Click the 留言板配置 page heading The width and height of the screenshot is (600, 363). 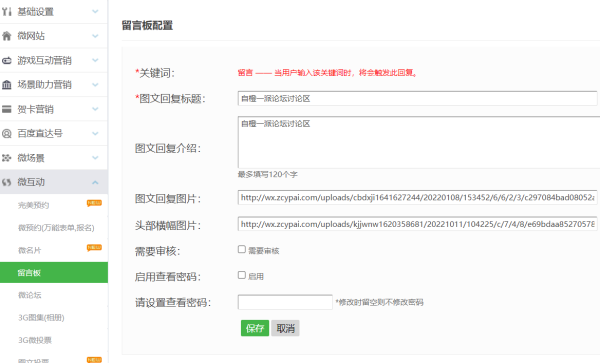pos(147,26)
